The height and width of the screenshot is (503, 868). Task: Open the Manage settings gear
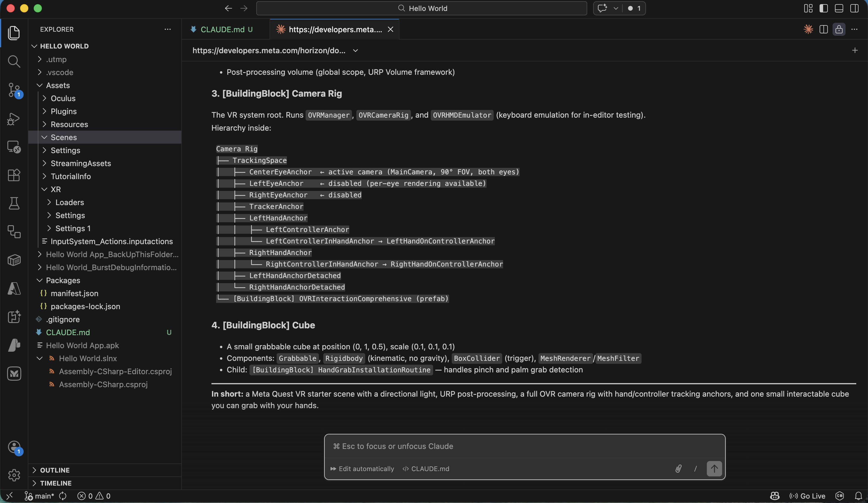coord(14,475)
